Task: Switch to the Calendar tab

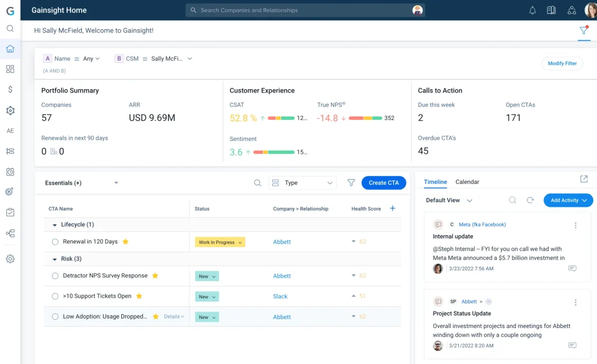Action: point(467,182)
